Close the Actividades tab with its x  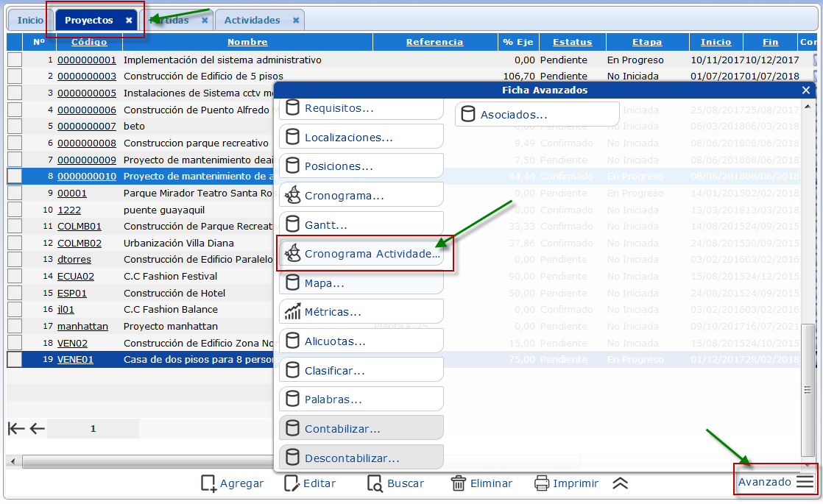(x=296, y=20)
